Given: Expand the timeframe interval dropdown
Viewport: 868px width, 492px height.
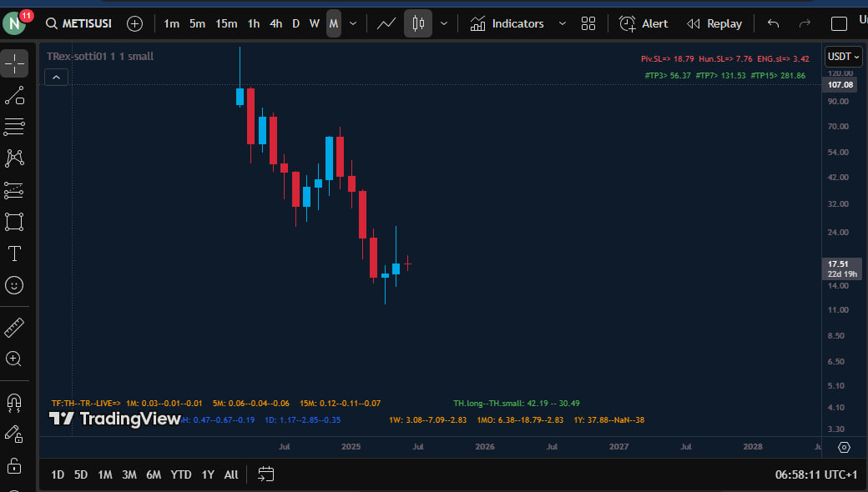Looking at the screenshot, I should [x=353, y=23].
